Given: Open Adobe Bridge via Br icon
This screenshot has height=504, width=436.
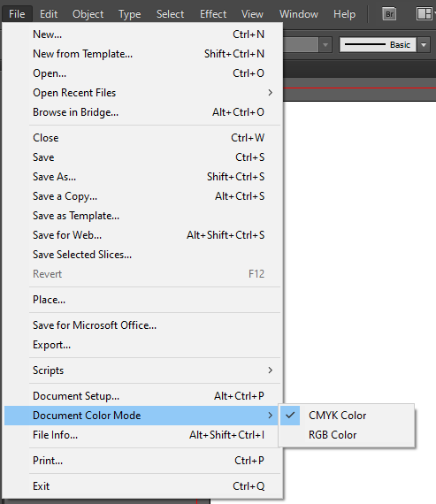Looking at the screenshot, I should click(389, 14).
